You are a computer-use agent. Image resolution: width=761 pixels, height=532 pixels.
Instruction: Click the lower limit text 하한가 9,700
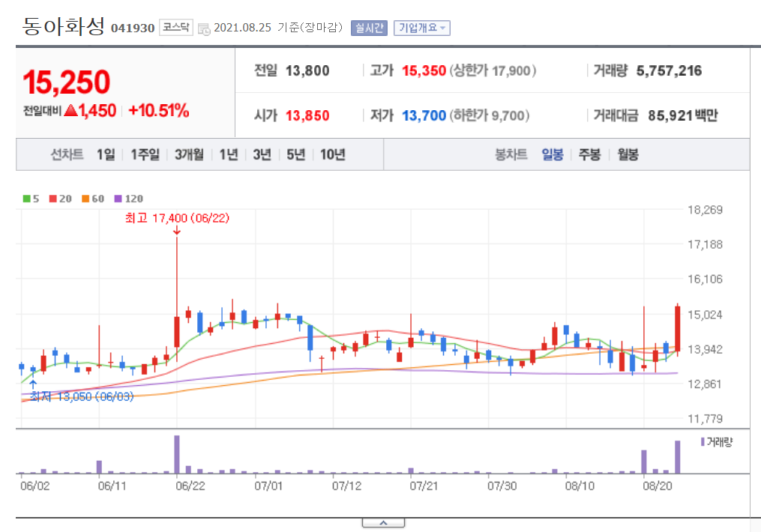point(489,115)
